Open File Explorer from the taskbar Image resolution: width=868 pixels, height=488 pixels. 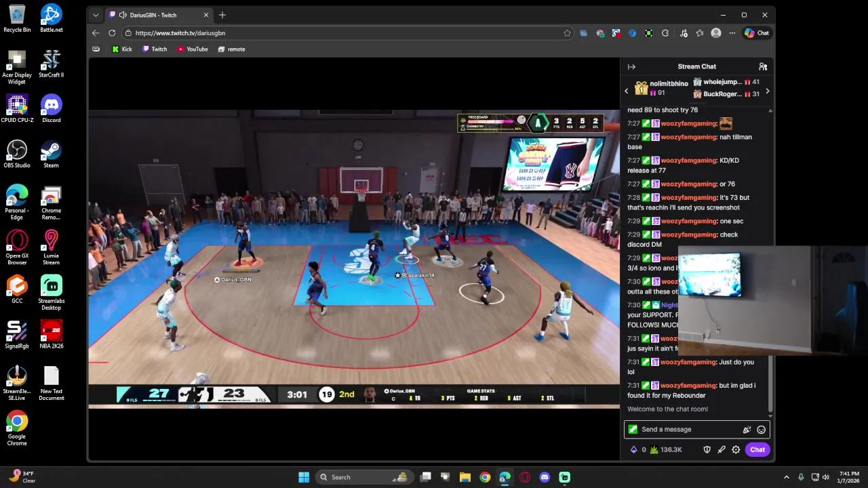click(465, 477)
